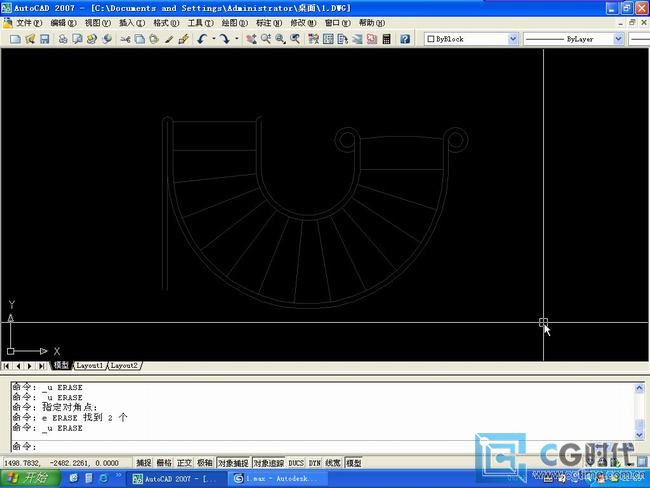Switch to the Layout1 tab
The width and height of the screenshot is (650, 488).
tap(90, 366)
